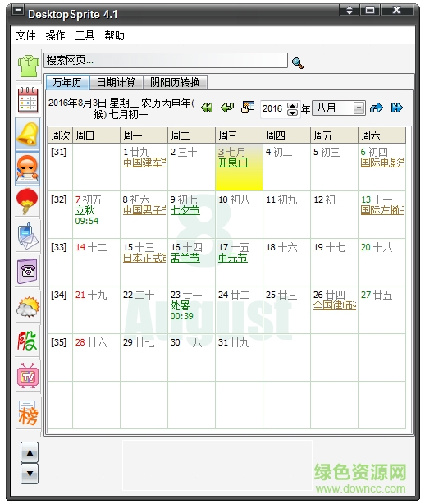Select the date 2 三十
The height and width of the screenshot is (504, 425).
tap(191, 167)
